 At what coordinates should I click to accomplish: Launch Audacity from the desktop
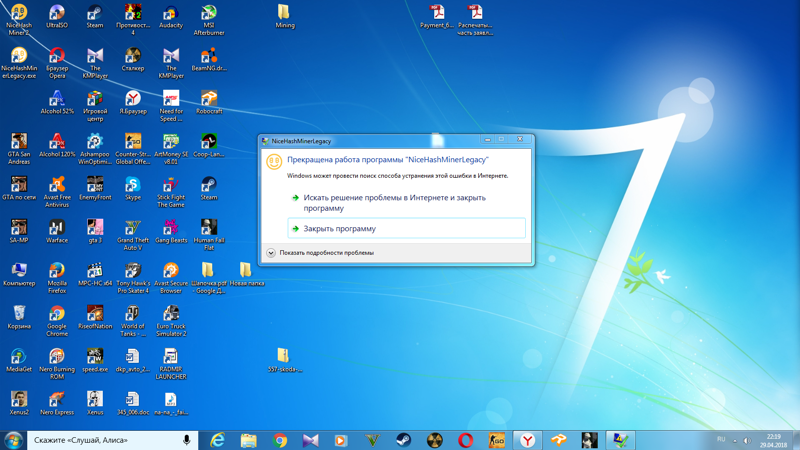point(170,16)
